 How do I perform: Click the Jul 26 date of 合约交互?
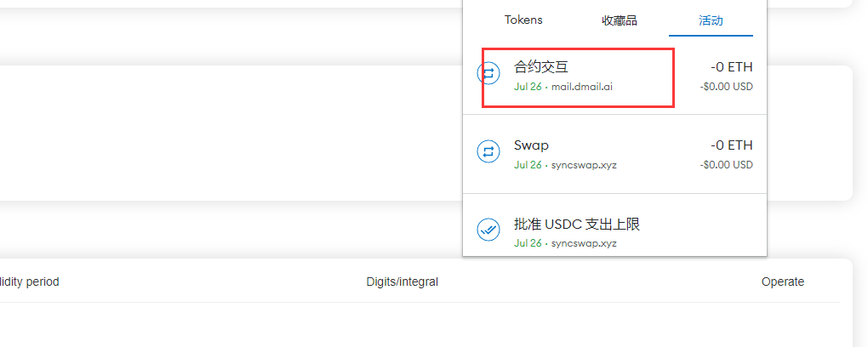pyautogui.click(x=528, y=87)
